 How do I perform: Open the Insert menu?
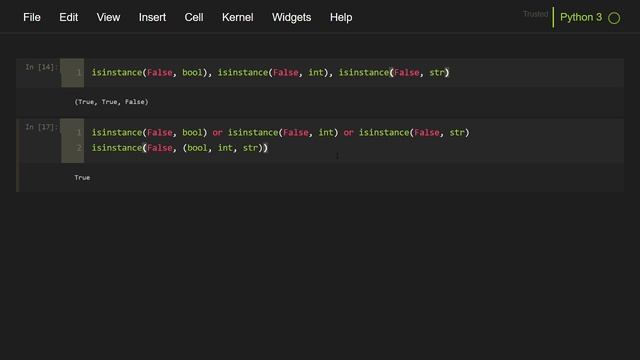(152, 18)
